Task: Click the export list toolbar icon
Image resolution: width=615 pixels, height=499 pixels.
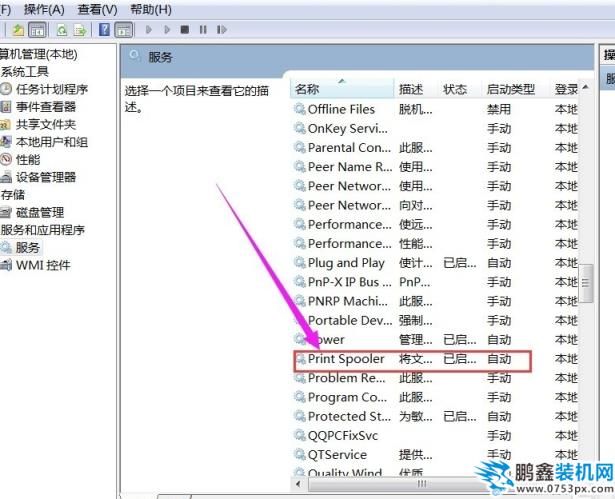Action: (x=80, y=30)
